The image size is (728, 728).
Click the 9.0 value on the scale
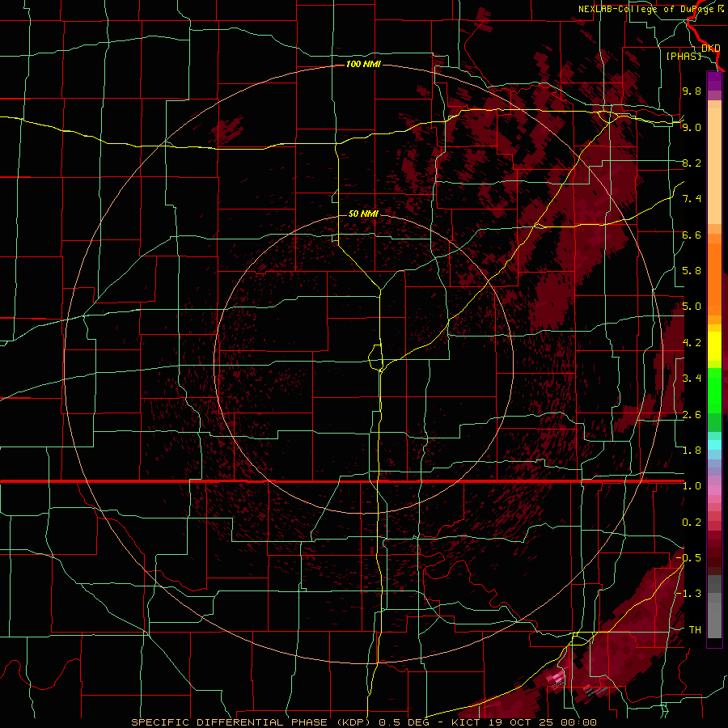tap(692, 127)
